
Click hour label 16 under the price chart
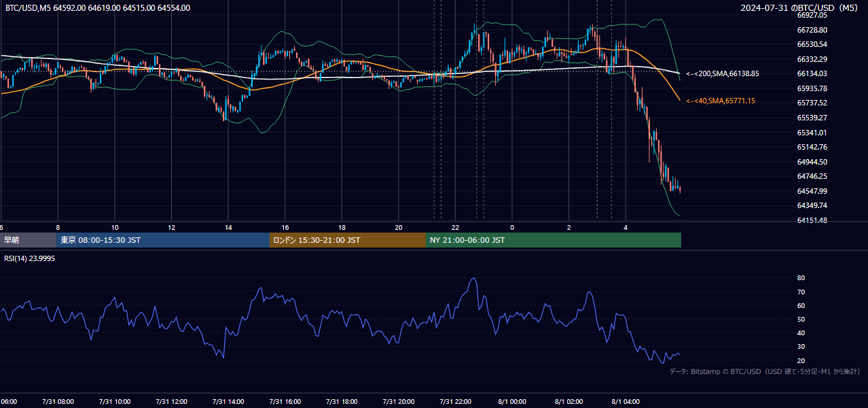[285, 227]
